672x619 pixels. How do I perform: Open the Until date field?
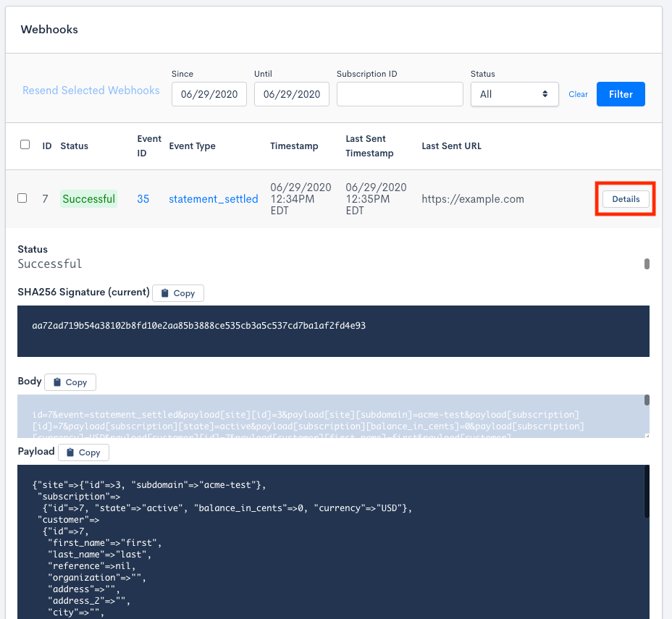291,94
